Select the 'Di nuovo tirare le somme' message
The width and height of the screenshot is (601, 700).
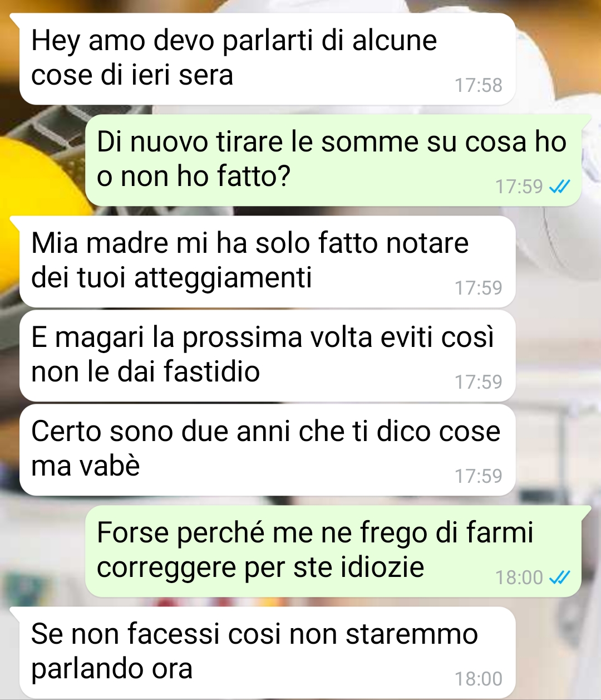click(x=333, y=160)
